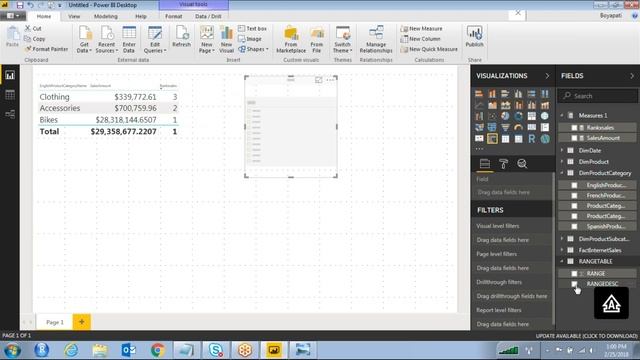The image size is (640, 360).
Task: Open the Get Data dropdown
Action: pos(84,40)
